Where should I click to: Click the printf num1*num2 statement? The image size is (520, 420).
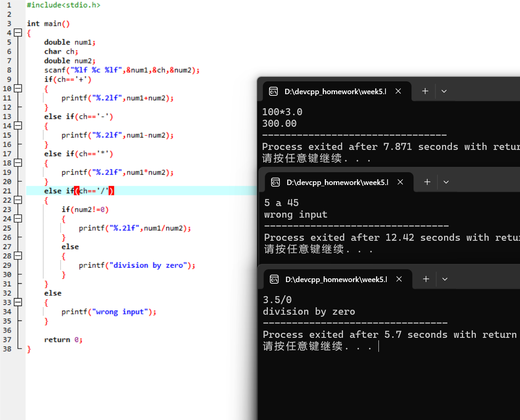coord(118,172)
